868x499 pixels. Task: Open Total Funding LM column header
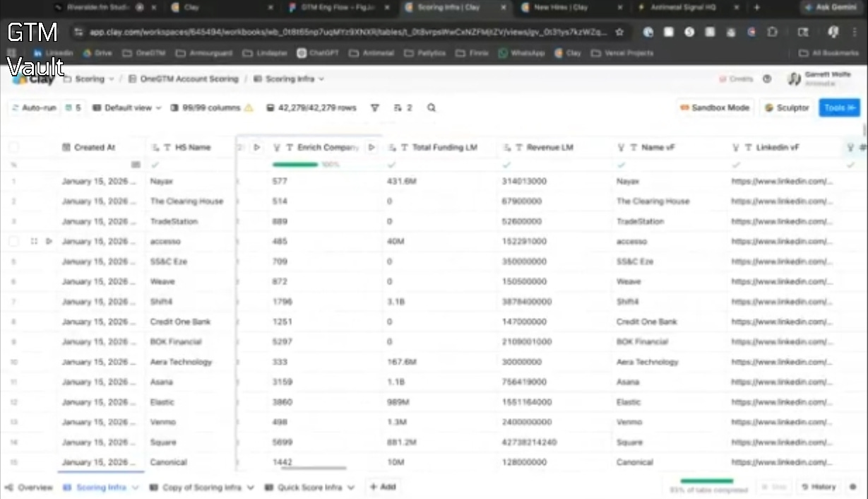click(439, 147)
